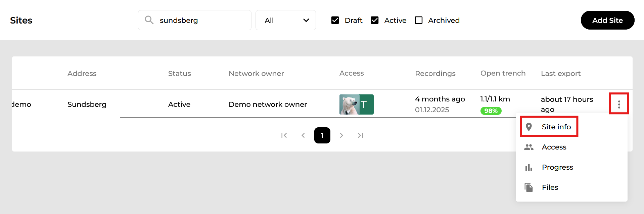644x214 pixels.
Task: Click the search magnifier icon
Action: (149, 20)
